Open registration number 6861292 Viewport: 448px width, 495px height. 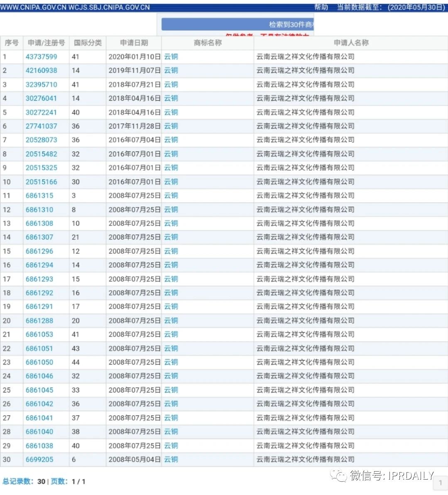tap(39, 293)
